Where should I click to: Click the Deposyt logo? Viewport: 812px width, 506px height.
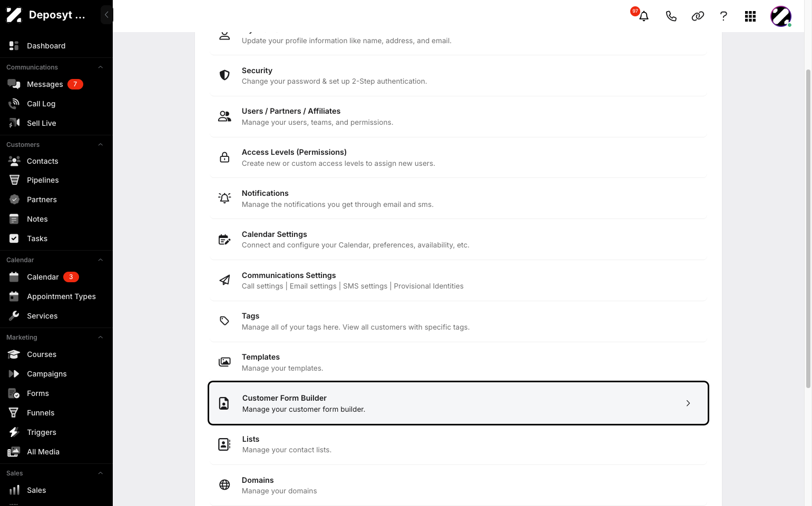[14, 15]
